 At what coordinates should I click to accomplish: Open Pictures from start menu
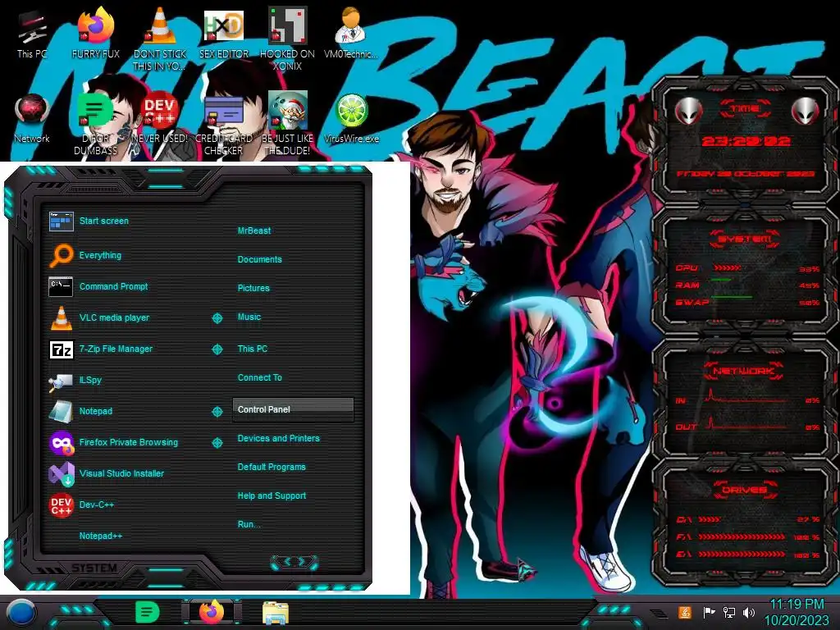click(x=253, y=288)
